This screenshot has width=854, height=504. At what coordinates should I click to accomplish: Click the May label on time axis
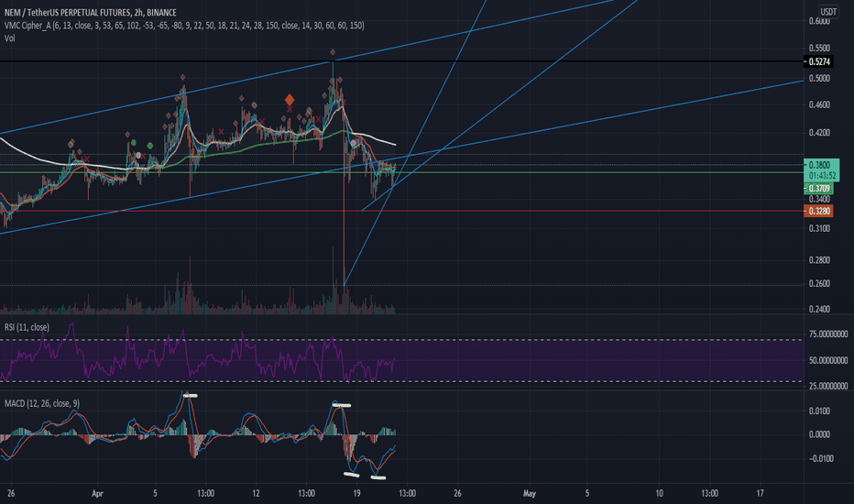pos(530,494)
